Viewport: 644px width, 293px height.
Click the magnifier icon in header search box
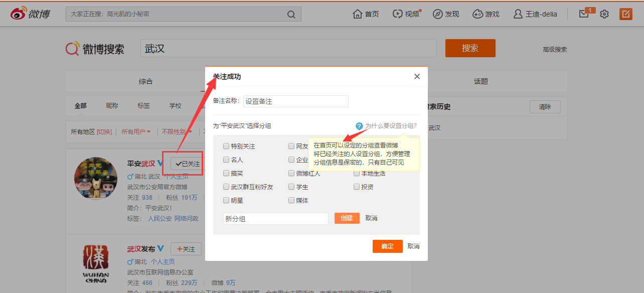pos(291,14)
